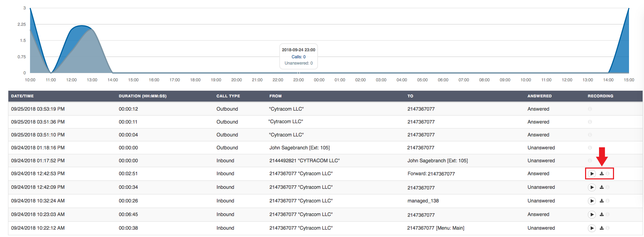644x237 pixels.
Task: Click the CALL TYPE column header
Action: click(228, 96)
